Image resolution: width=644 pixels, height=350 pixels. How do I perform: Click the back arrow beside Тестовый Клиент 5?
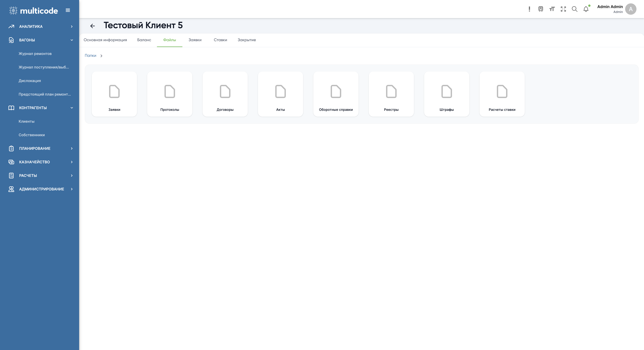(93, 26)
